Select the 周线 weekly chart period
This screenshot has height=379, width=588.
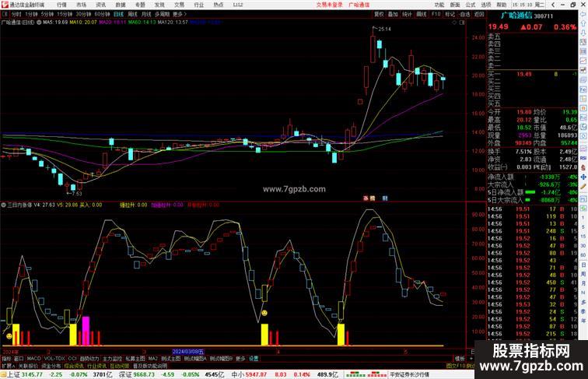click(x=132, y=14)
